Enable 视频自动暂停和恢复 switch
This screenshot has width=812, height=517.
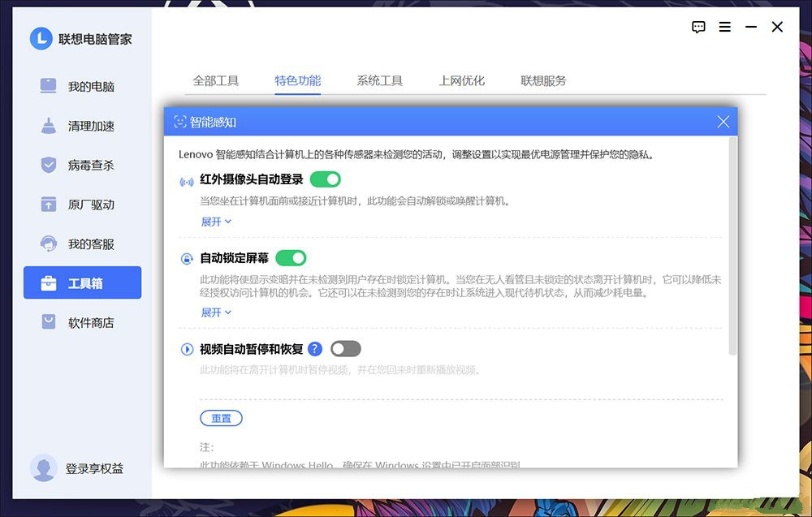346,349
